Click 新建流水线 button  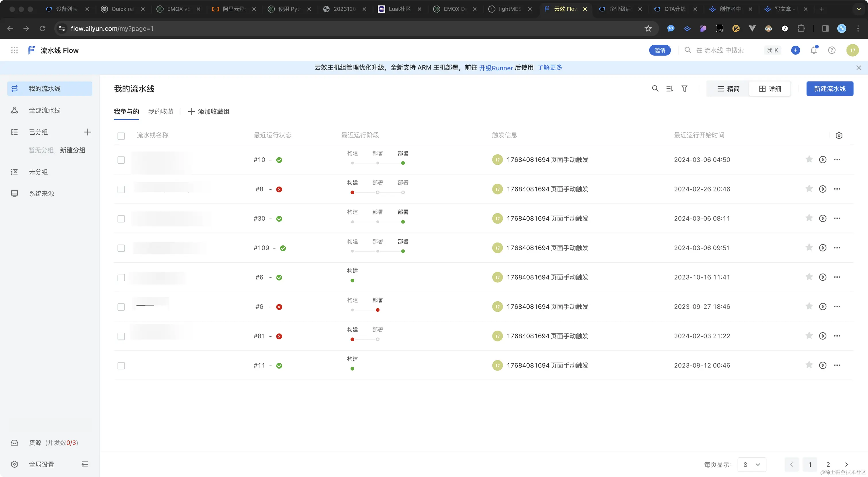tap(830, 89)
